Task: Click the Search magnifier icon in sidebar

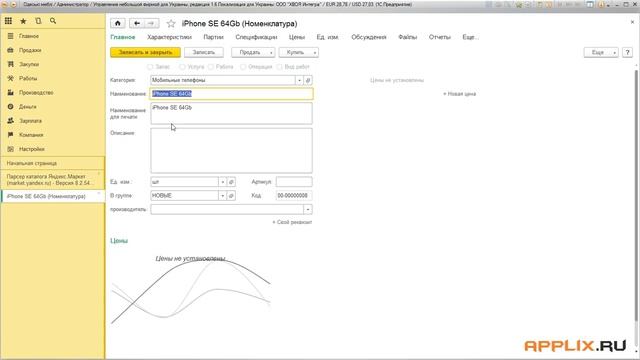Action: click(53, 21)
